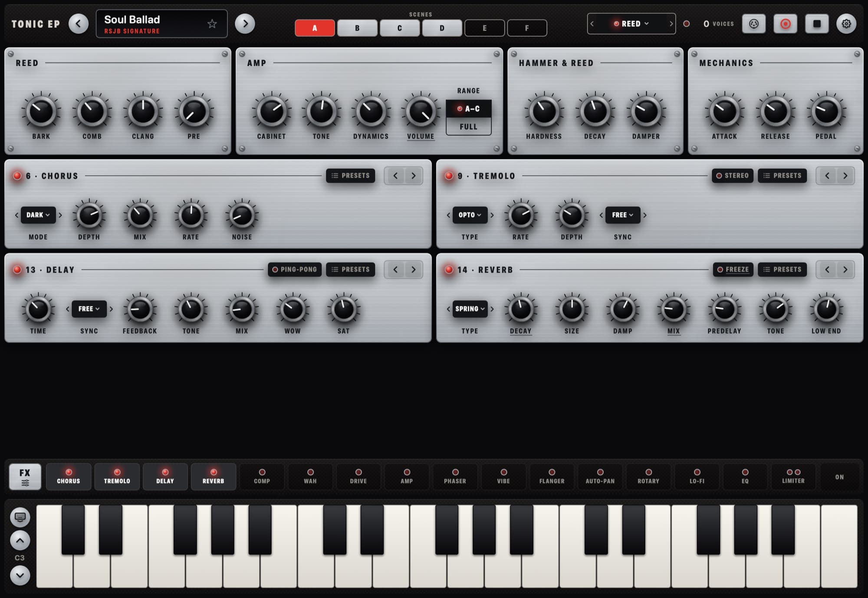The height and width of the screenshot is (598, 868).
Task: Open the Chorus DARK mode dropdown
Action: tap(38, 215)
